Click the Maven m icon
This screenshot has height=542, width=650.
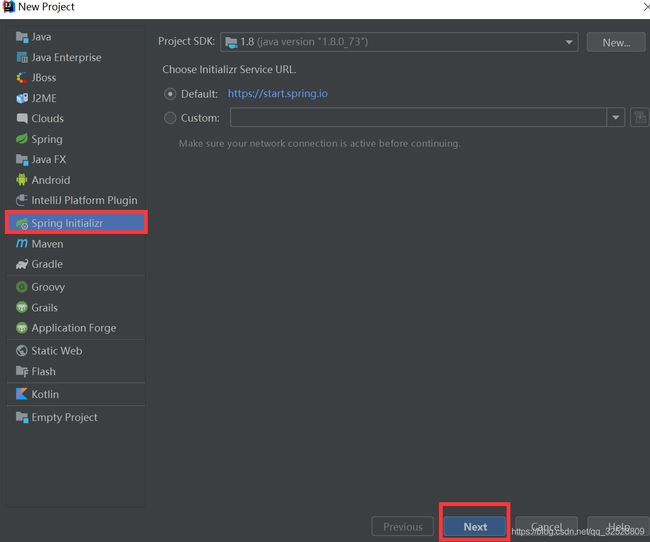coord(22,243)
